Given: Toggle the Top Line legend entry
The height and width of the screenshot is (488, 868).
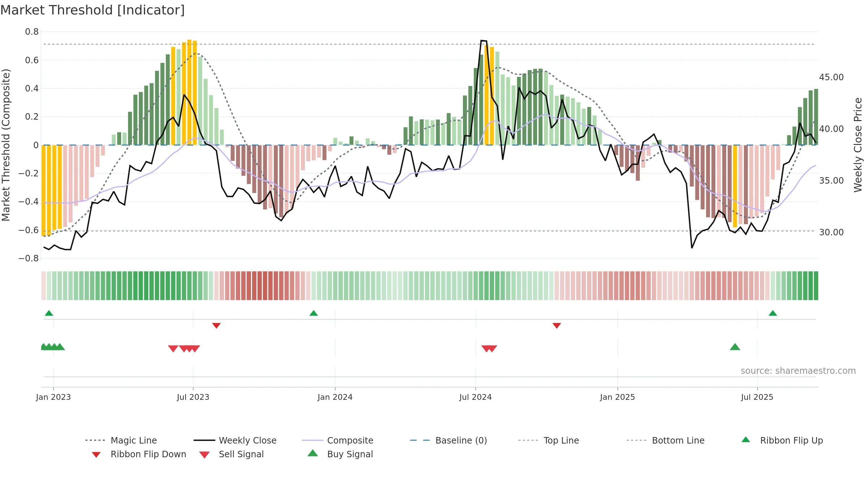Looking at the screenshot, I should (x=548, y=440).
